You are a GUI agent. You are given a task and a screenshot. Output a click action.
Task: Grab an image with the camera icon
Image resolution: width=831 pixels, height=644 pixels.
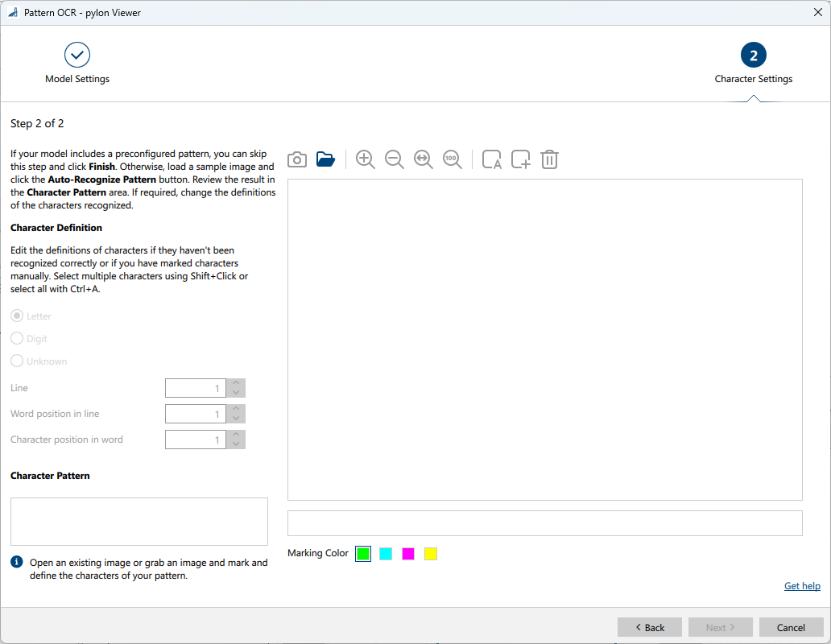(297, 159)
